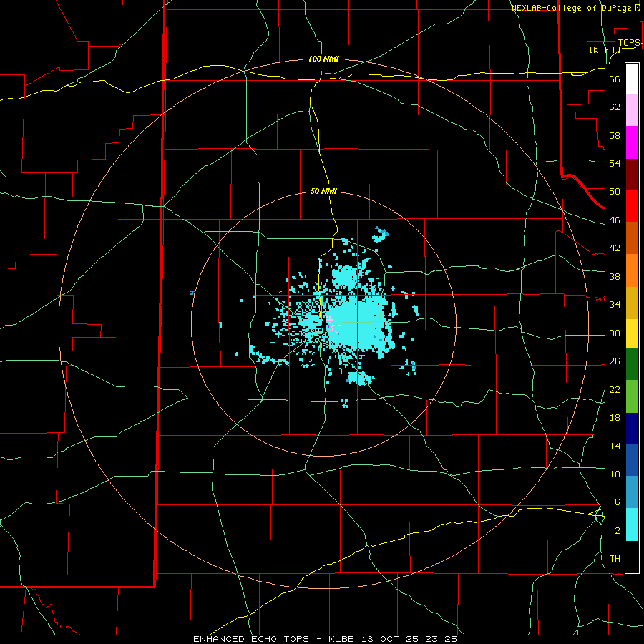644x644 pixels.
Task: Click the isolated blue echo in the northeast
Action: point(381,234)
